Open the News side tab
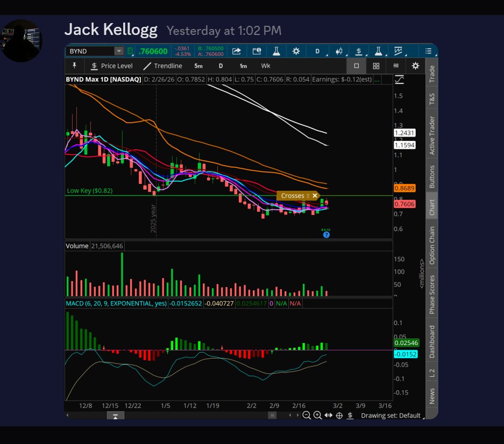 [x=432, y=396]
